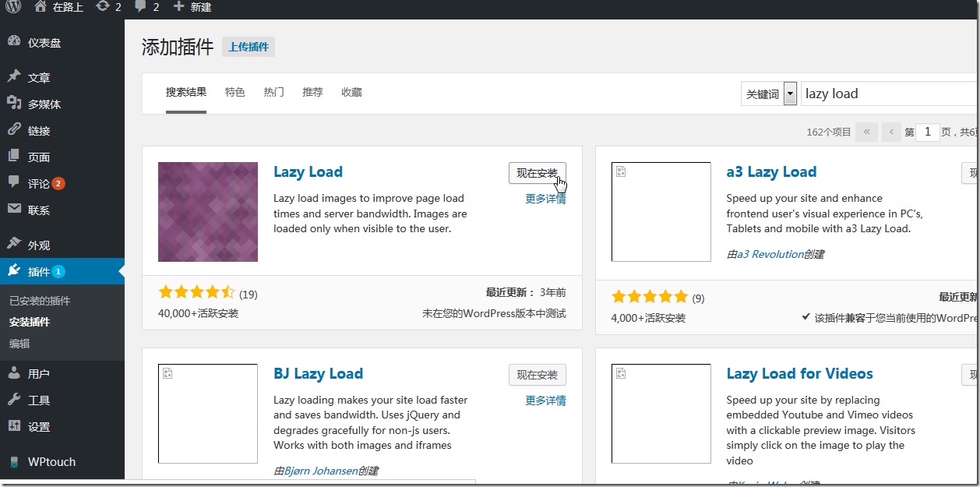Screen dimensions: 980x487
Task: Open the 仪表盘 dashboard menu
Action: pyautogui.click(x=44, y=43)
